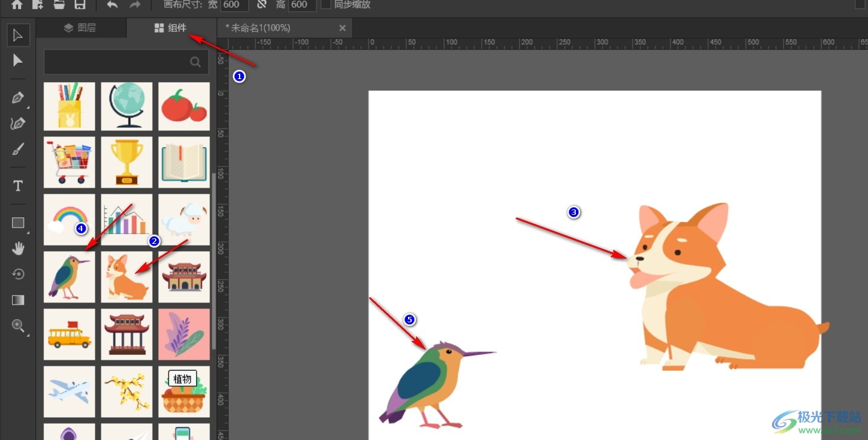Pick the open book component thumbnail

coord(184,162)
